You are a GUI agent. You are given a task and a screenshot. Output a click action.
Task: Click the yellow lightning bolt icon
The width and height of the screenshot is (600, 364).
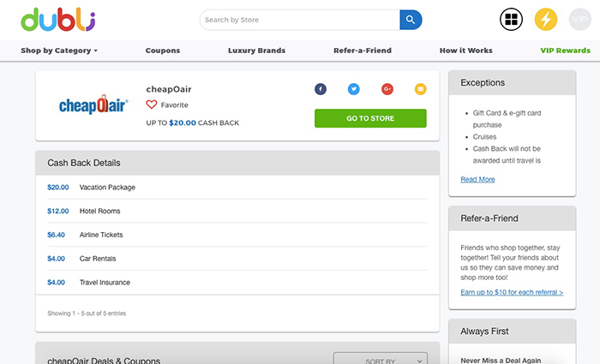[x=546, y=19]
